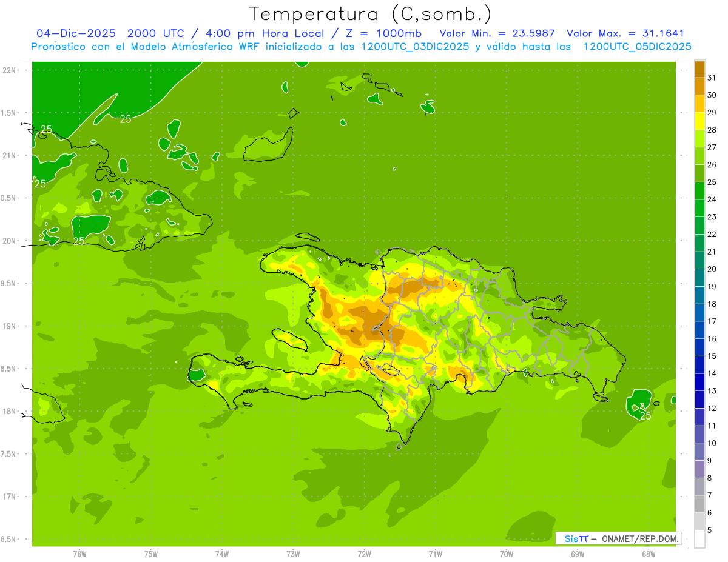The image size is (728, 562).
Task: Click the purple legend swatch between 8 and 9
Action: [x=699, y=469]
